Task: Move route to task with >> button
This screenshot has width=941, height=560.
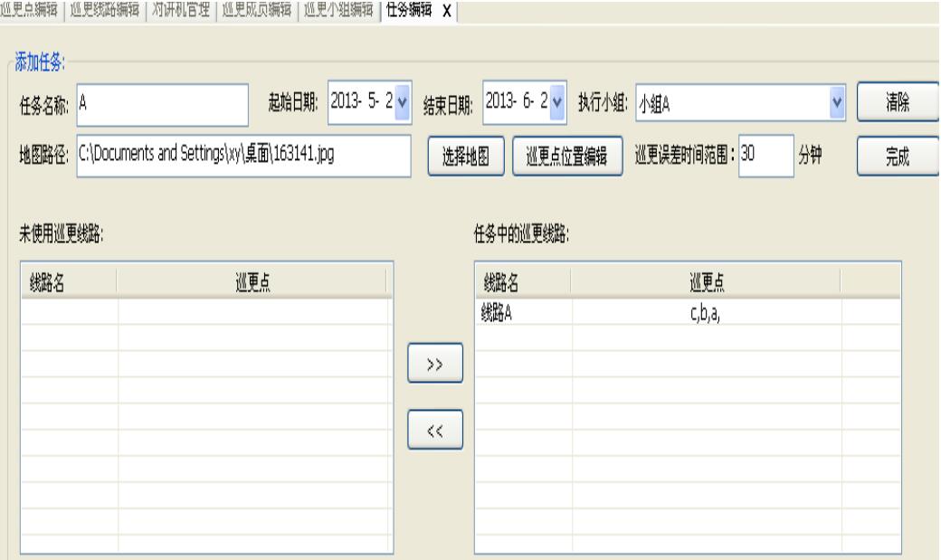Action: 435,363
